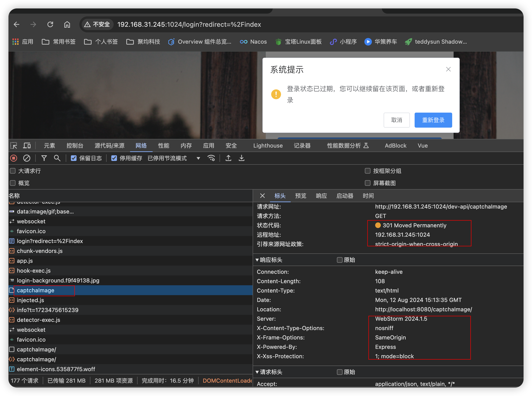Uncheck the 停用缓存 checkbox
532x396 pixels.
[x=114, y=158]
